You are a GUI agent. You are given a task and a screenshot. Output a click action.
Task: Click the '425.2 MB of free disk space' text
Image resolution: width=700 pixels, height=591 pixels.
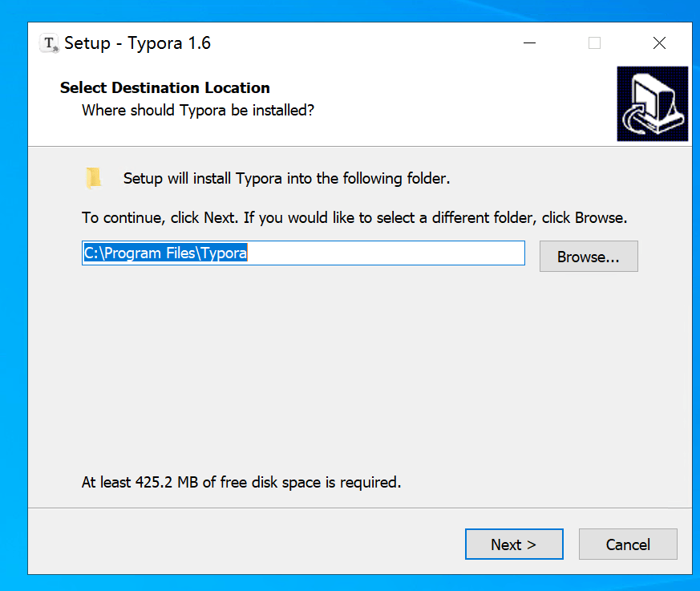(x=241, y=482)
